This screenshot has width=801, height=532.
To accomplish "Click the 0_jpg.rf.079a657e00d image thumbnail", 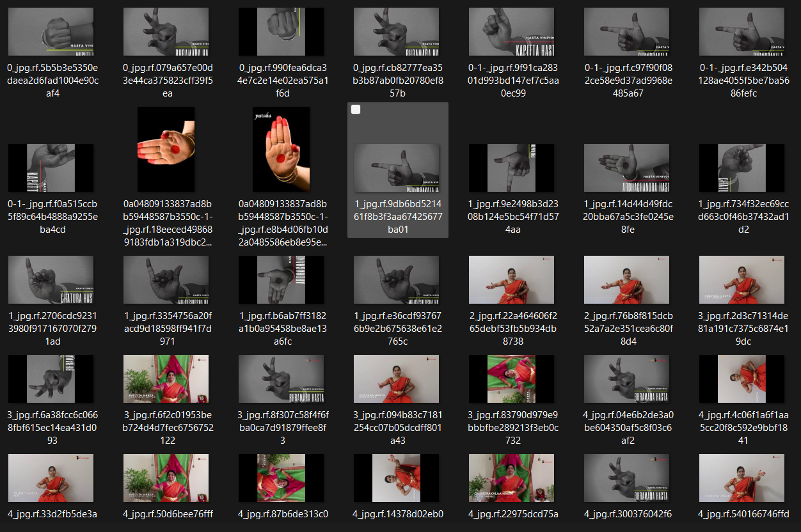I will [166, 32].
